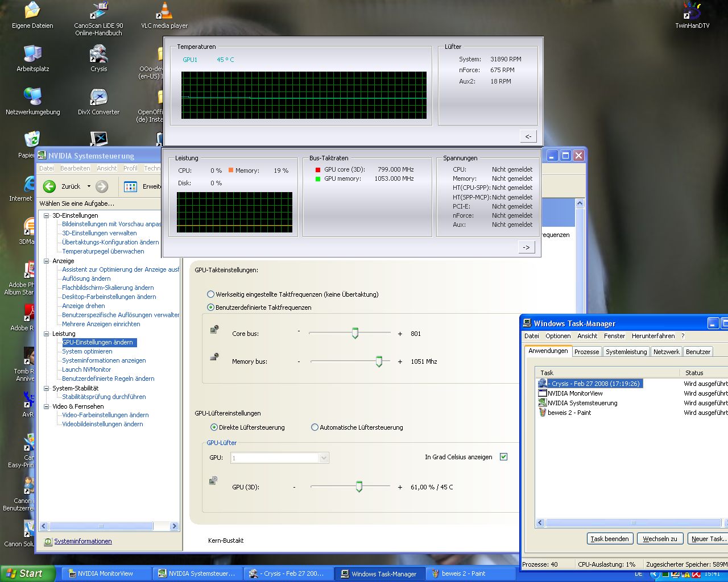Open Netzwerkumgebung desktop icon
Image resolution: width=728 pixels, height=582 pixels.
click(32, 102)
